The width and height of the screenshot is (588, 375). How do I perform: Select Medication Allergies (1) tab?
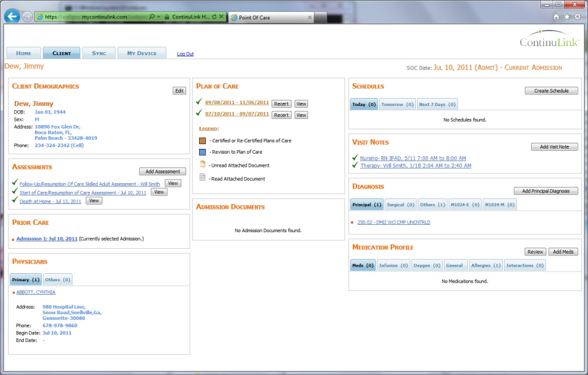(486, 265)
